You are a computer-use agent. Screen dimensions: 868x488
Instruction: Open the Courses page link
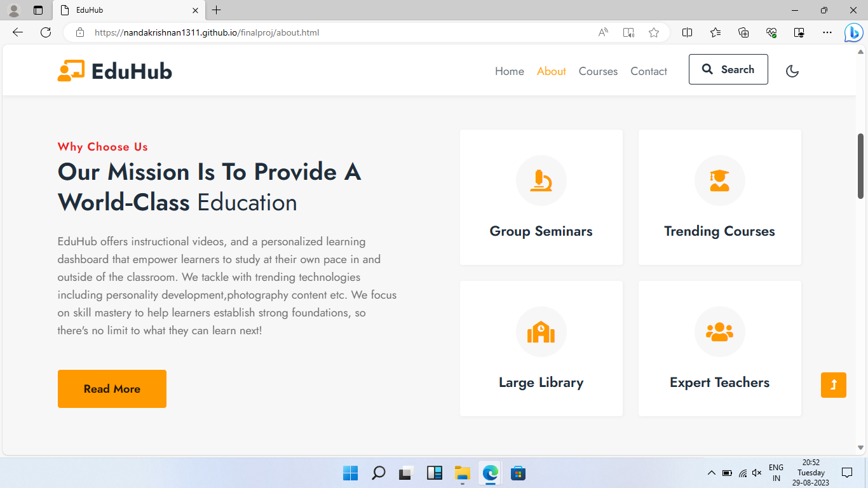click(598, 71)
